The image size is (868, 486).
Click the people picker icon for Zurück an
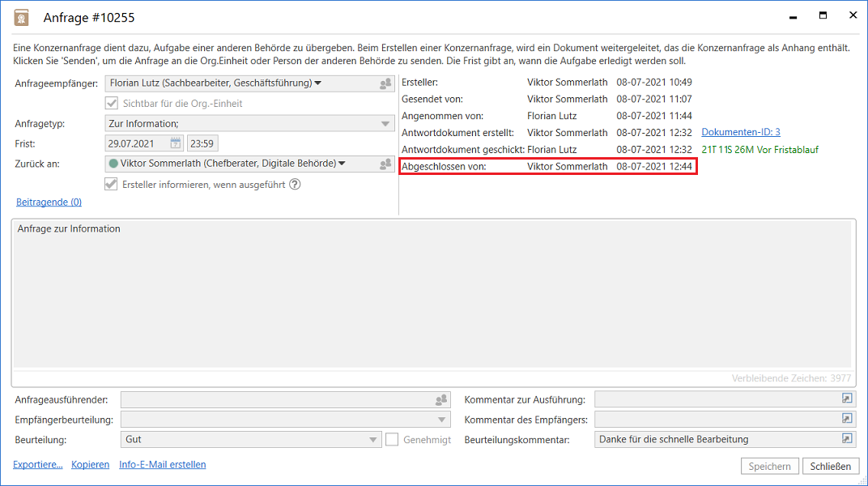pyautogui.click(x=385, y=164)
